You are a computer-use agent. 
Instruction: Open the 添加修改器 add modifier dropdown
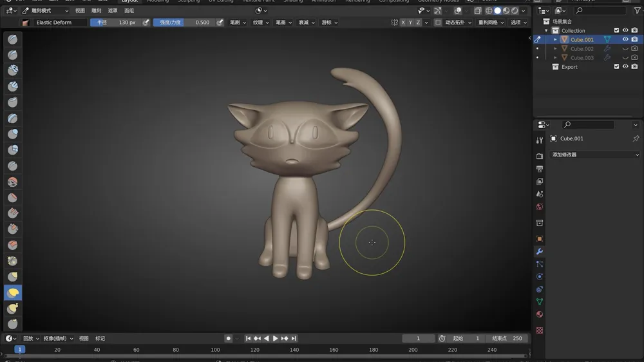[594, 155]
